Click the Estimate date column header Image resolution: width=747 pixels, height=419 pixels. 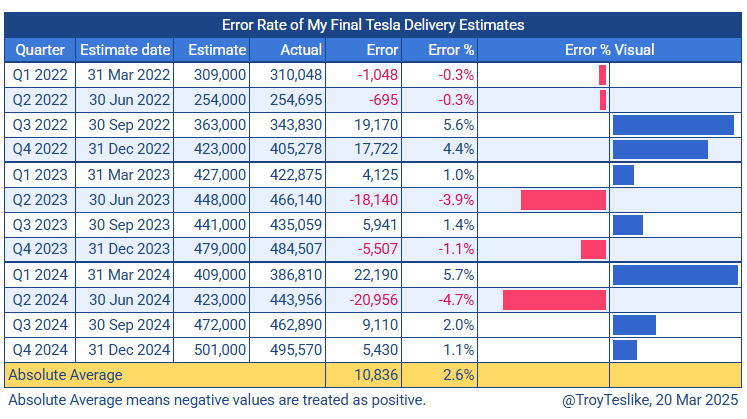(125, 49)
